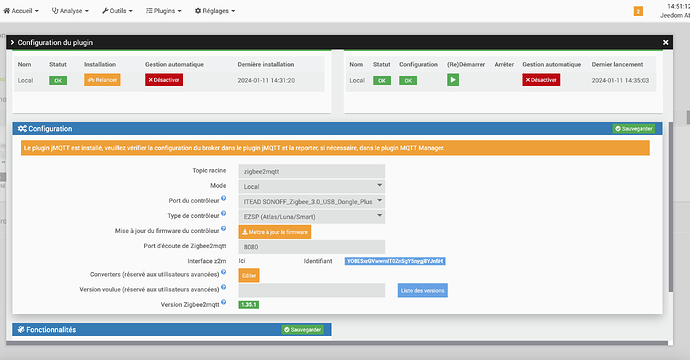690x360 pixels.
Task: Click the Fonctionnalités header icon
Action: point(21,330)
